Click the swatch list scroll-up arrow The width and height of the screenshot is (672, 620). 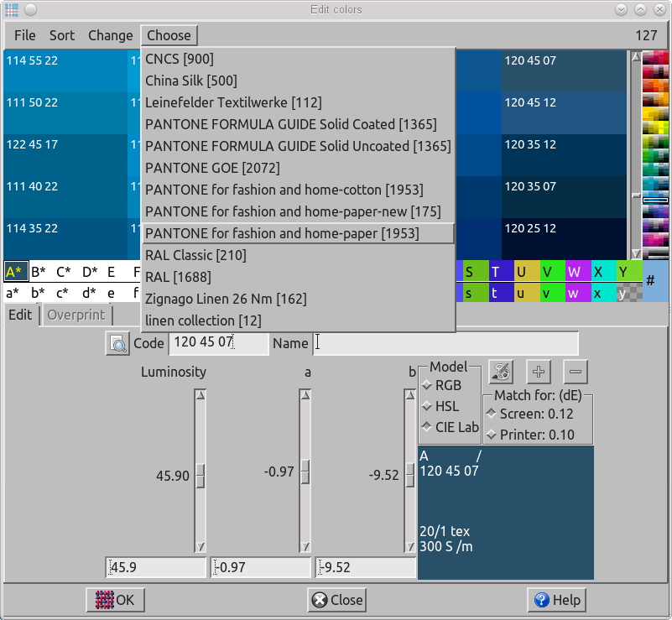pos(636,56)
